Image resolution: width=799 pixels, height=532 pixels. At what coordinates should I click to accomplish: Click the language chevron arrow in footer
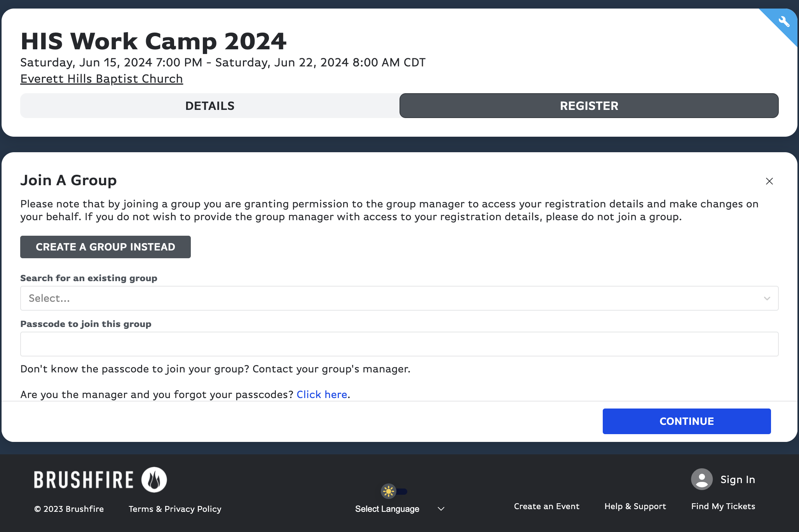coord(441,509)
